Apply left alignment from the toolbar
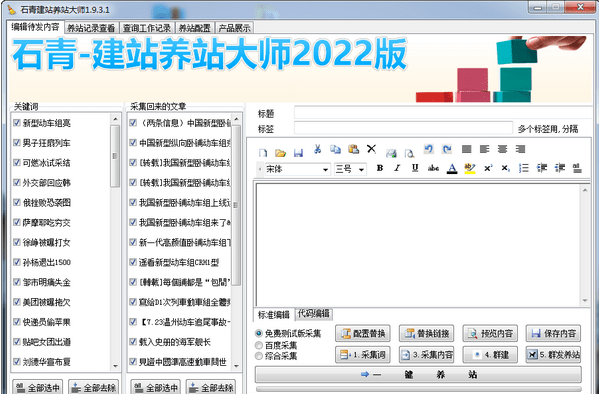 (x=484, y=149)
